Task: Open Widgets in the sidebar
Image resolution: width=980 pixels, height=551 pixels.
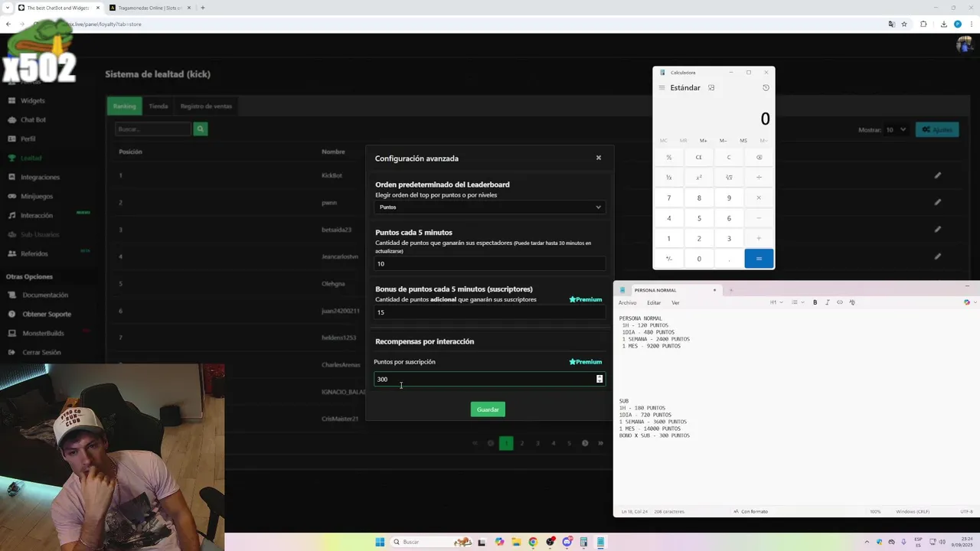Action: tap(32, 100)
